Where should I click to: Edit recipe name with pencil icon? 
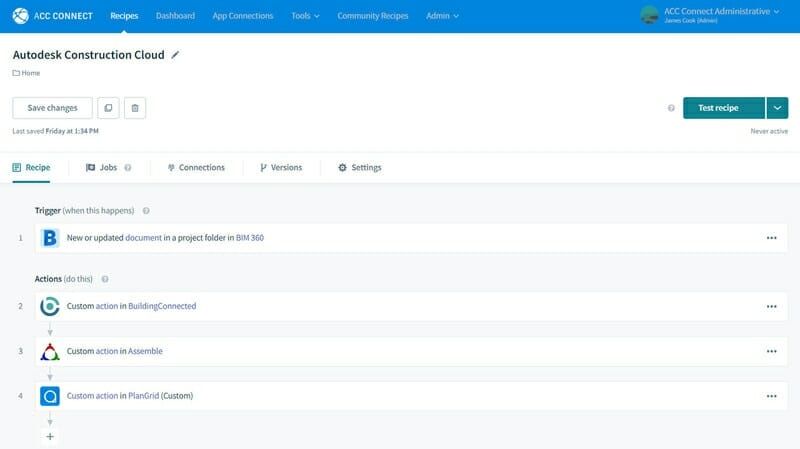click(175, 55)
